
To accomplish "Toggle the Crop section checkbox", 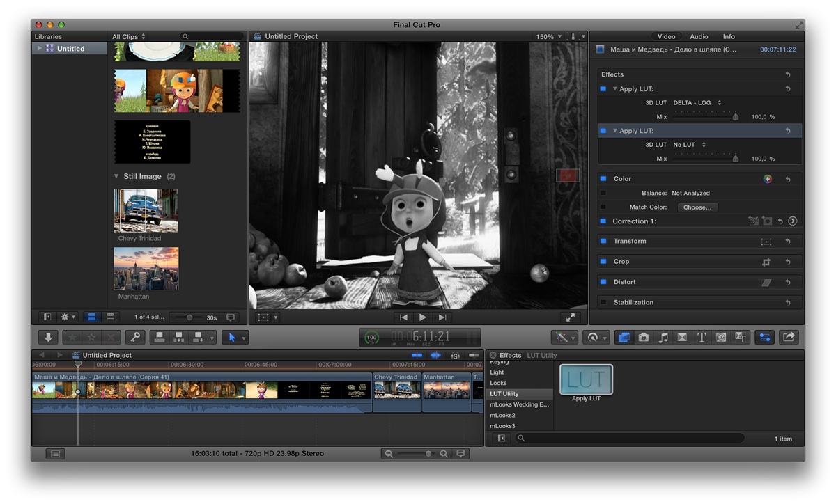I will (603, 262).
